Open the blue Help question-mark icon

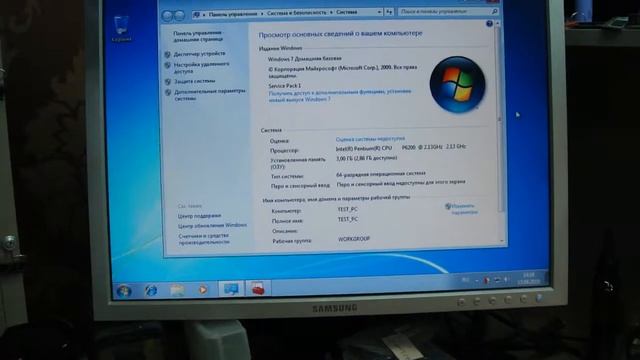click(x=489, y=24)
